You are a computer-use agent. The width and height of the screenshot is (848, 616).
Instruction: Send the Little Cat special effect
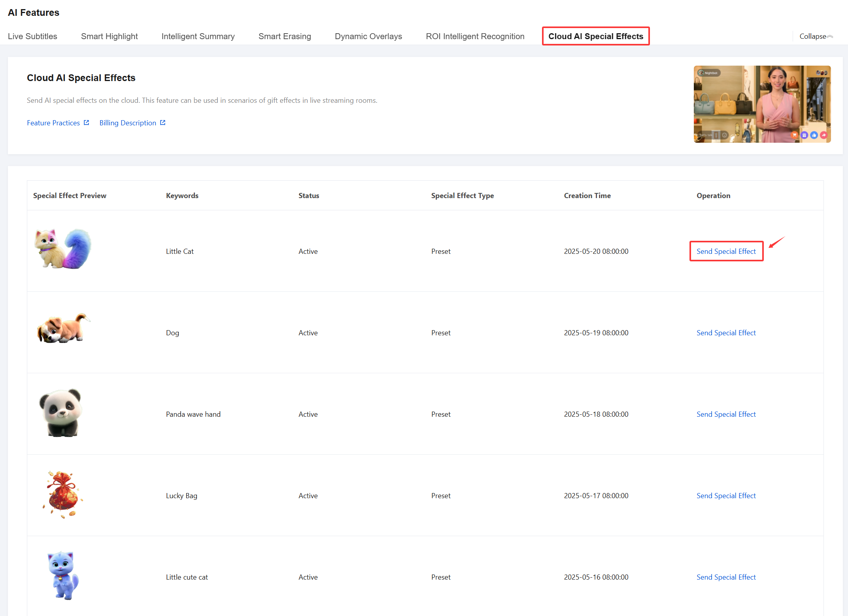pyautogui.click(x=726, y=251)
